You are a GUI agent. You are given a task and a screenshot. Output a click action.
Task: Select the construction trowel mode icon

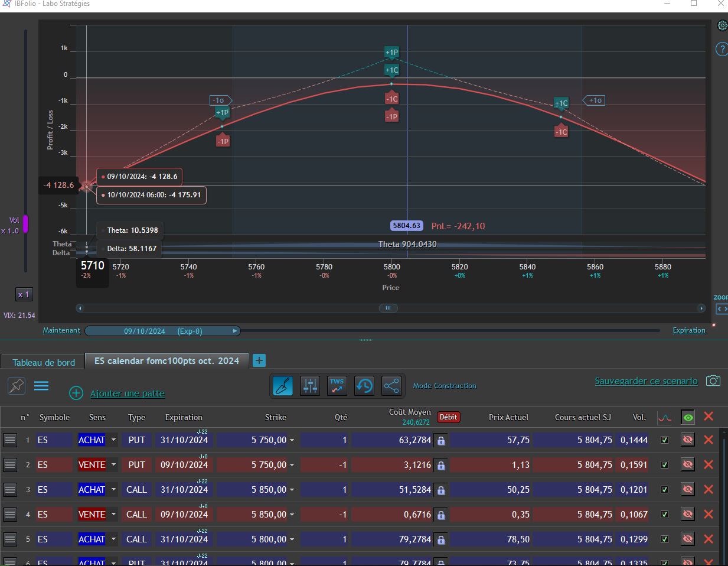(x=283, y=386)
